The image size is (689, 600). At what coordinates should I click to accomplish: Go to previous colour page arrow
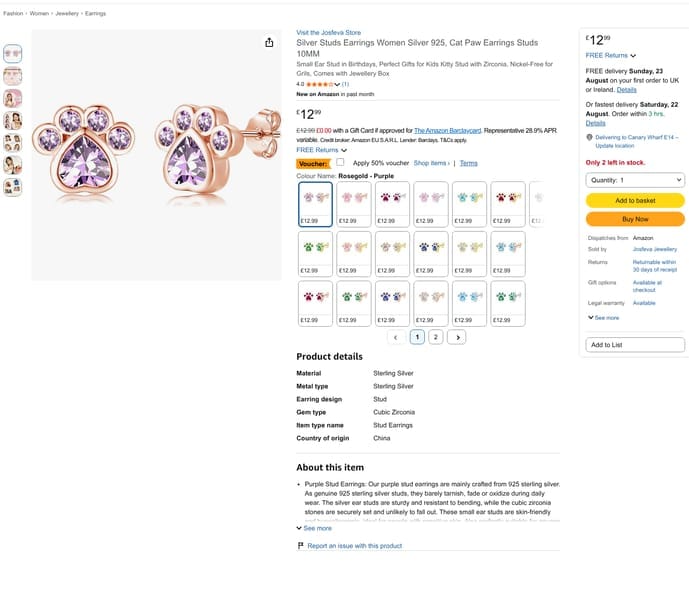pyautogui.click(x=396, y=337)
